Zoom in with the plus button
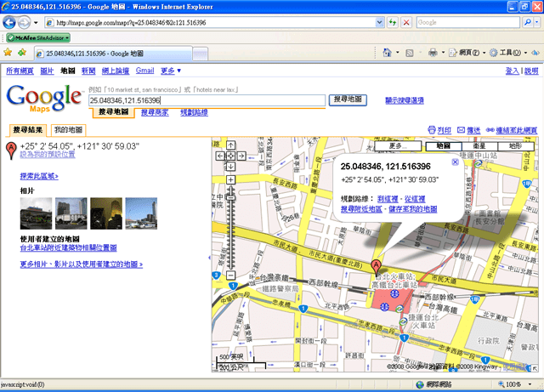The width and height of the screenshot is (544, 392). pyautogui.click(x=230, y=179)
